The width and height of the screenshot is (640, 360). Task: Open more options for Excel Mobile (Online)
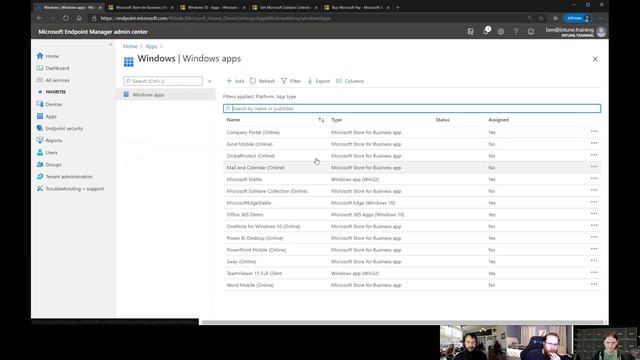click(x=594, y=143)
